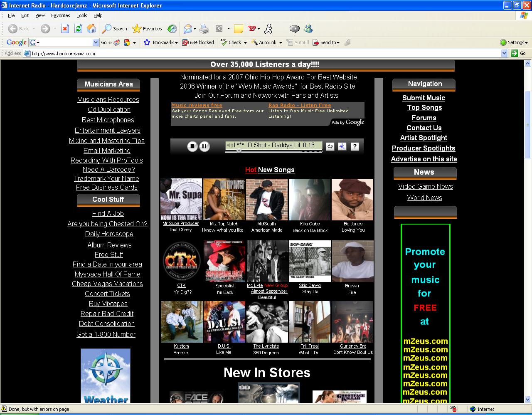Image resolution: width=532 pixels, height=415 pixels.
Task: Click the player seek slider knob
Action: [x=239, y=151]
